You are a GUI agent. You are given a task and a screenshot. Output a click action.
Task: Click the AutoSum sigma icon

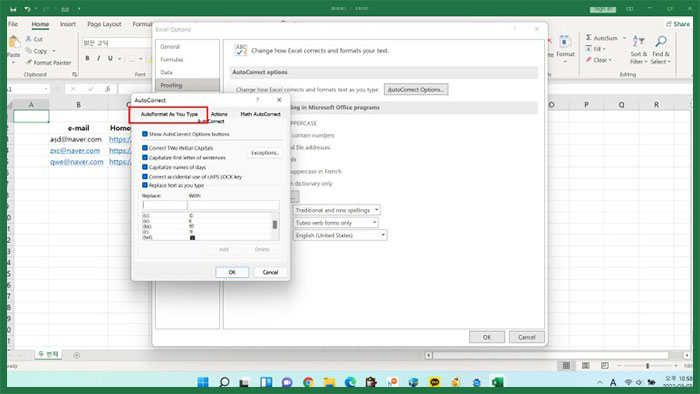588,38
